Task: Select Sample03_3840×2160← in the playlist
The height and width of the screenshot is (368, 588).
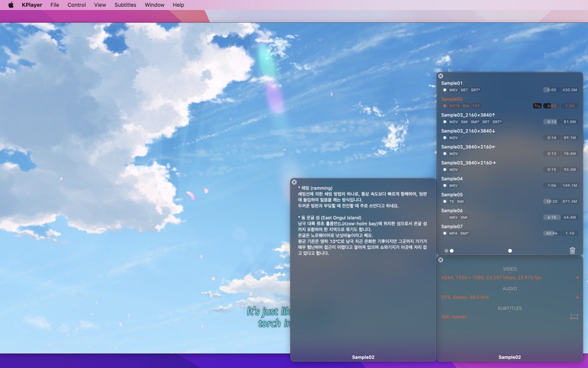Action: click(469, 147)
